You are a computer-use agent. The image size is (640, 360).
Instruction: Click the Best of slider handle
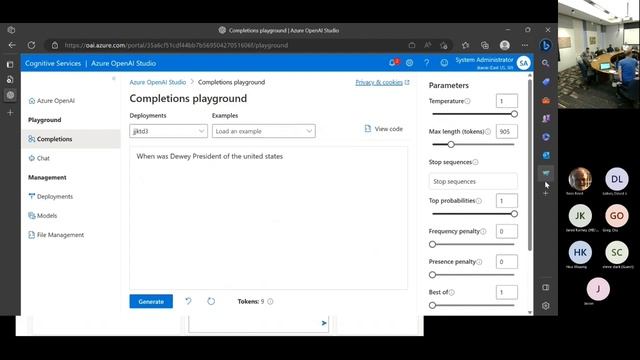point(432,305)
